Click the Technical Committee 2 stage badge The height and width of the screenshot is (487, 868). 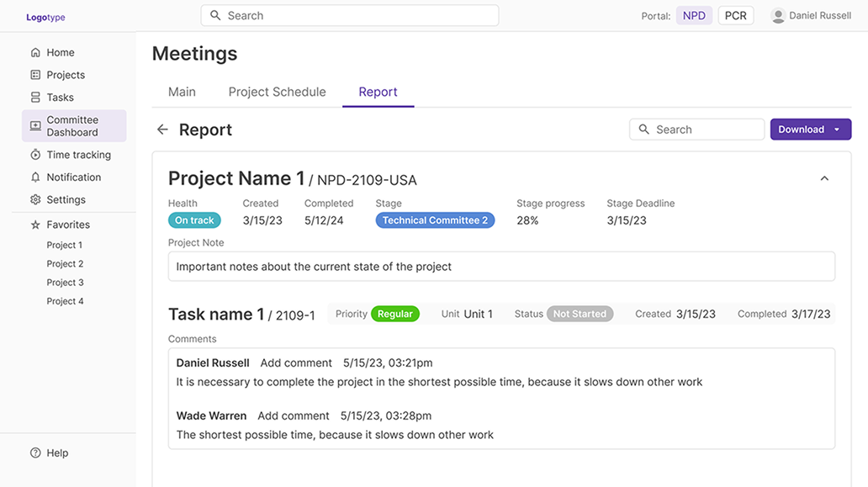click(x=435, y=220)
